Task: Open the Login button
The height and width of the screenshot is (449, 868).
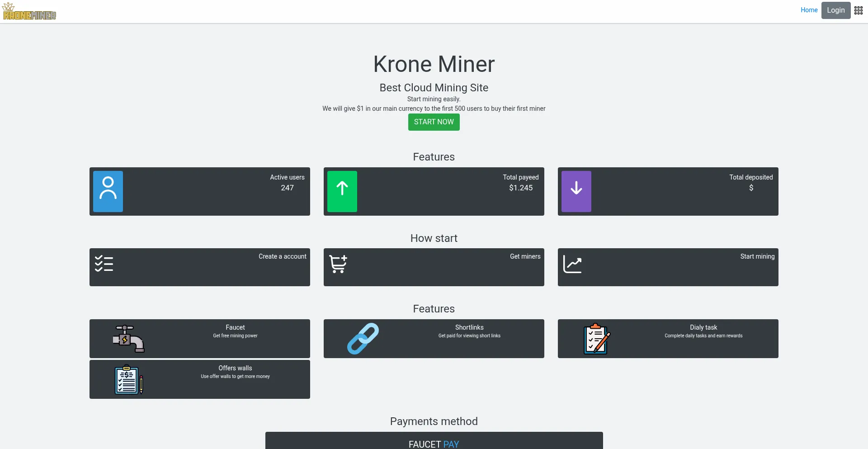Action: tap(836, 10)
